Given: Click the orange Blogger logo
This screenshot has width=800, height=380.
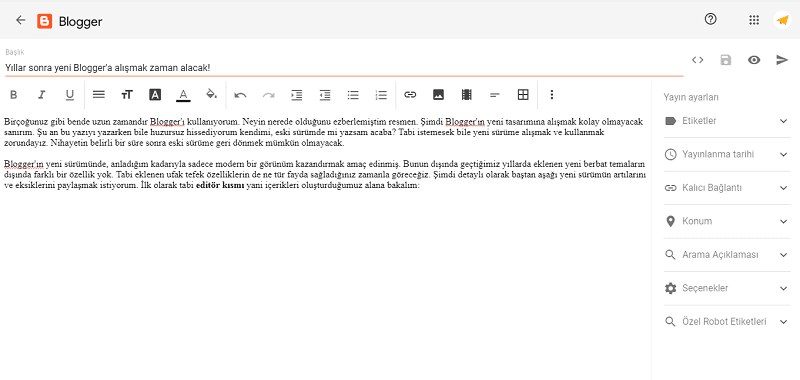Looking at the screenshot, I should [44, 21].
